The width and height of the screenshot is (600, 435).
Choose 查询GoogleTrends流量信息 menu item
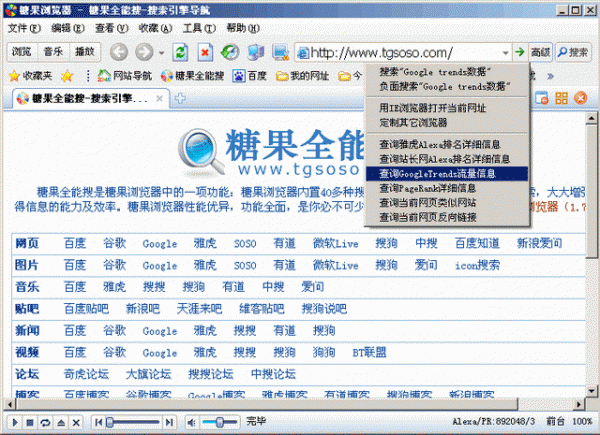point(447,174)
